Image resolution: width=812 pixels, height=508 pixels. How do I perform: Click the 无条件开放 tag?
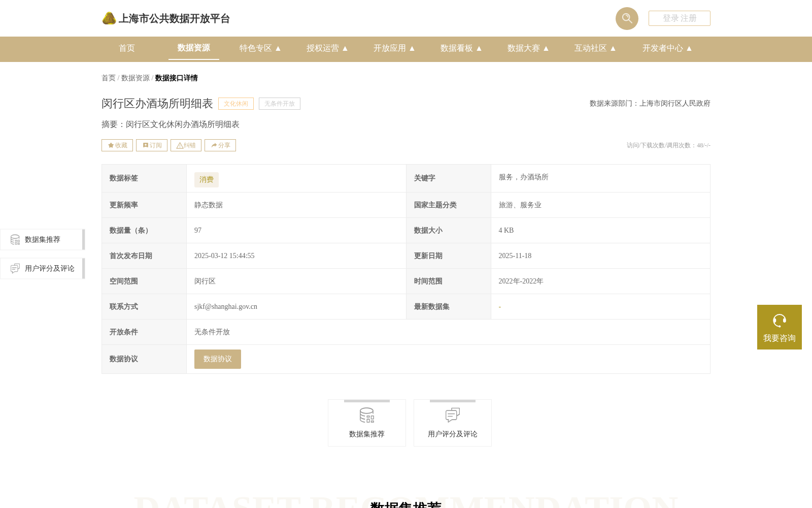(x=280, y=104)
